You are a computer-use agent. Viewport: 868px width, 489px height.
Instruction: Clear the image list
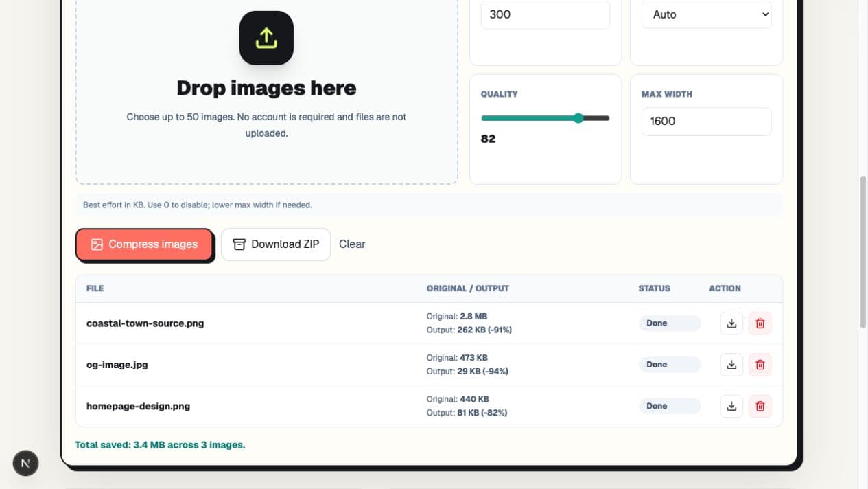click(x=352, y=244)
